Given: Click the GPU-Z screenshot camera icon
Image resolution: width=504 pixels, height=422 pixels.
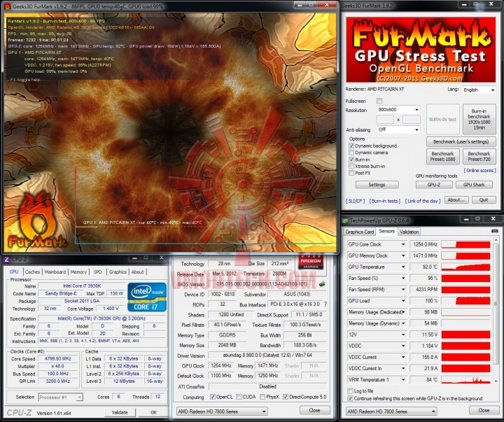Looking at the screenshot, I should click(x=494, y=231).
